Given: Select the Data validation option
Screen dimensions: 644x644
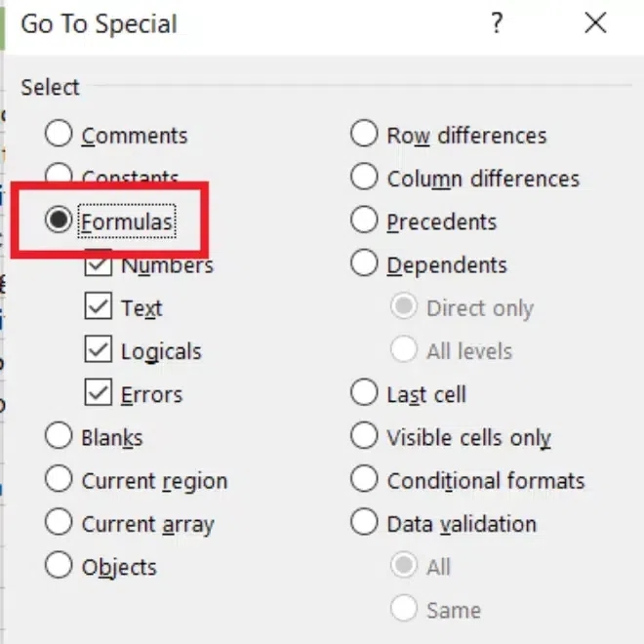Looking at the screenshot, I should (364, 523).
